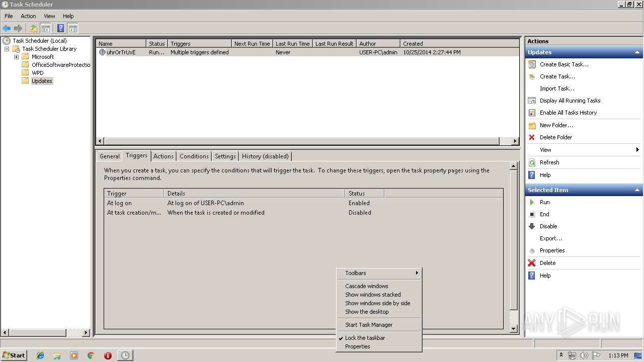Click the blue Help toolbar icon

coord(61,29)
